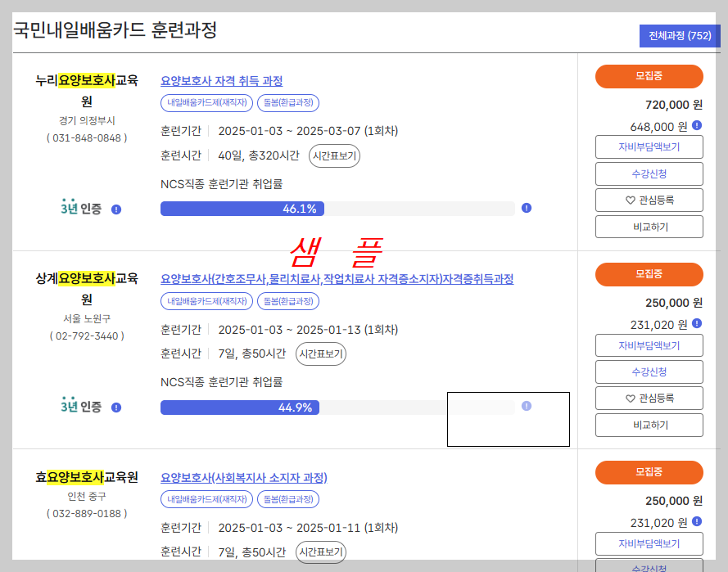The image size is (728, 572).
Task: Click 돌봄(환급과정) tag on 누리 course
Action: (288, 102)
